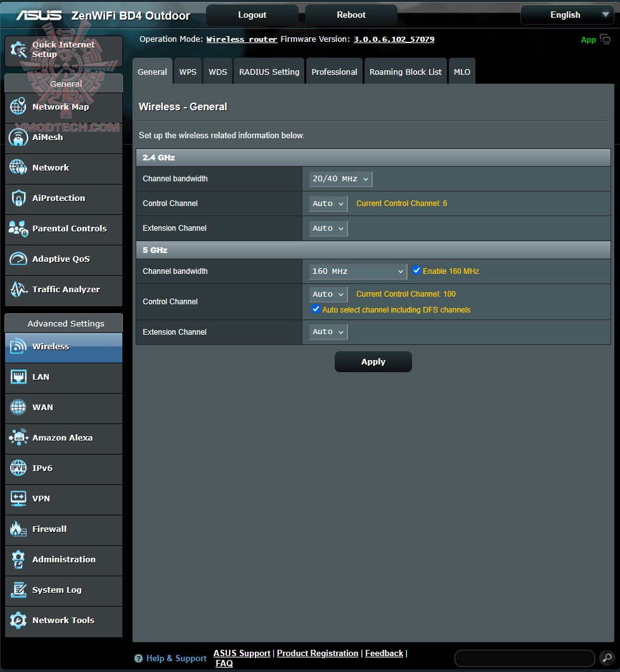
Task: Switch to the WPS tab
Action: click(188, 72)
